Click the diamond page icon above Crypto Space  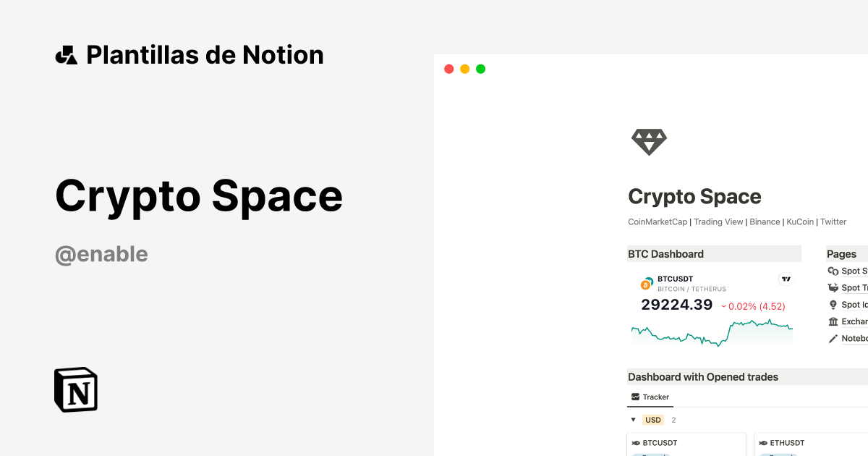649,141
